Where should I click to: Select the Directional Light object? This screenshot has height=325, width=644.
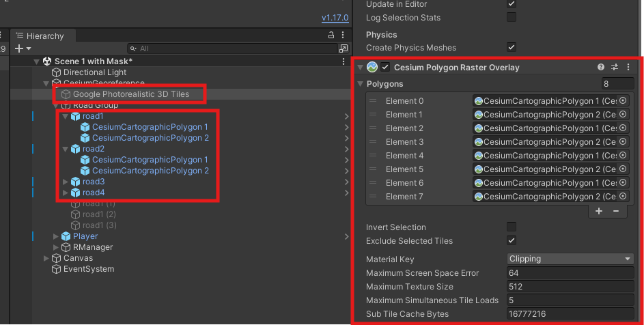[x=95, y=72]
